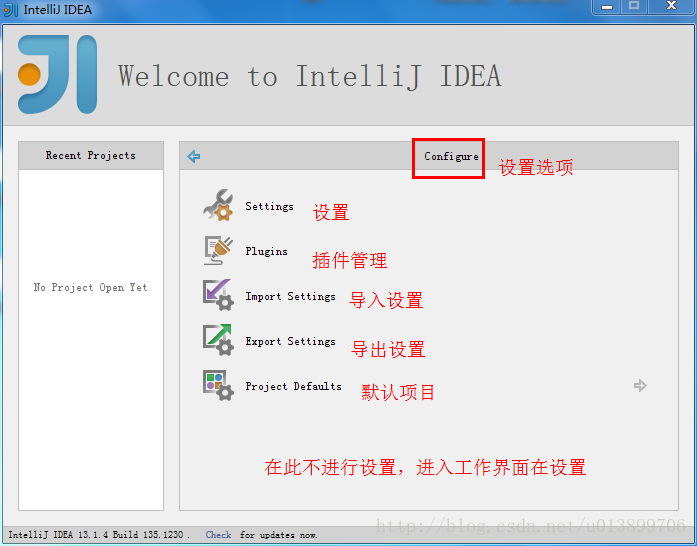
Task: Click the IntelliJ IDEA logo in banner
Action: pos(57,74)
